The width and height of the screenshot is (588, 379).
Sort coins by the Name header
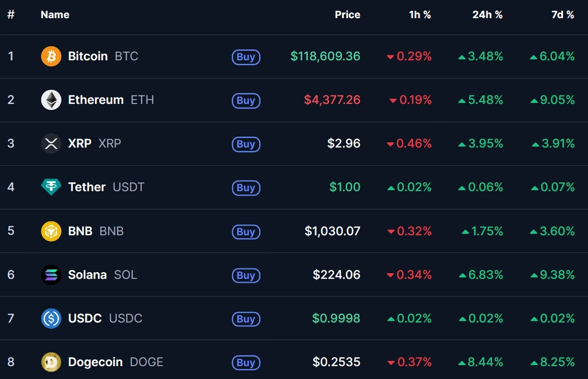coord(55,15)
